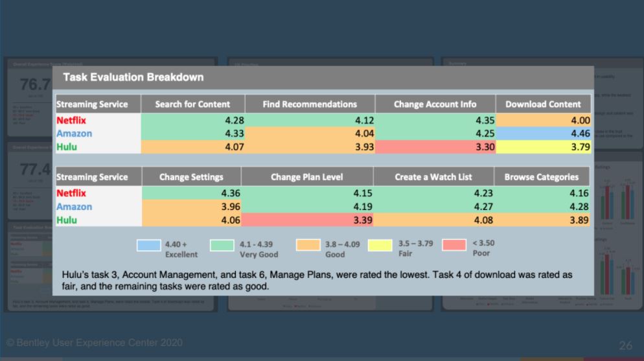Click Hulu Find Recommendations value 3.93
Screen dimensions: 644x361
pos(364,147)
